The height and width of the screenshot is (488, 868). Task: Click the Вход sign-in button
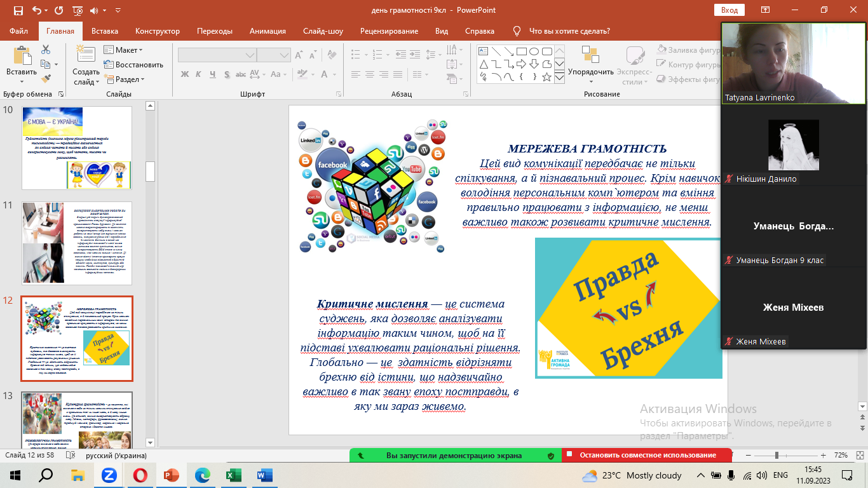(x=729, y=10)
